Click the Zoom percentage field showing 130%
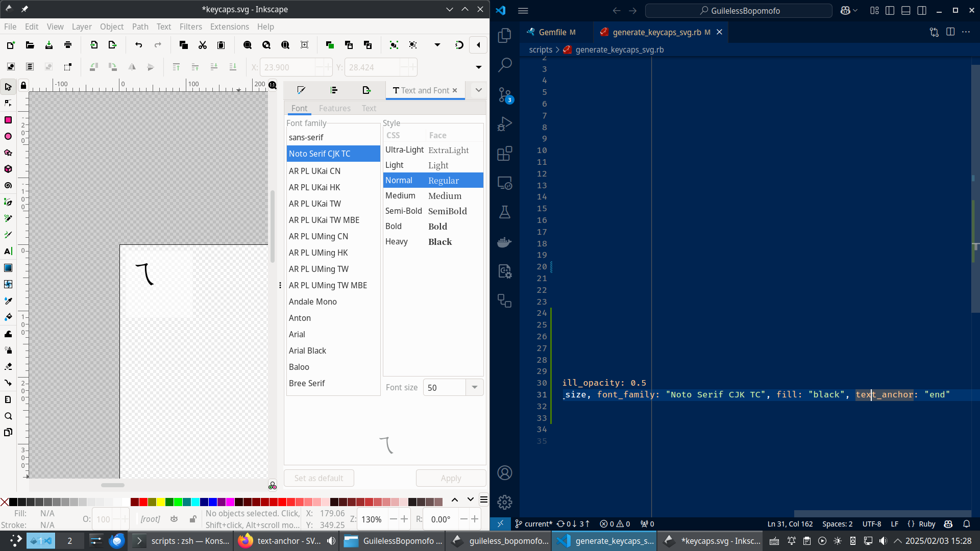The image size is (980, 551). click(x=372, y=519)
